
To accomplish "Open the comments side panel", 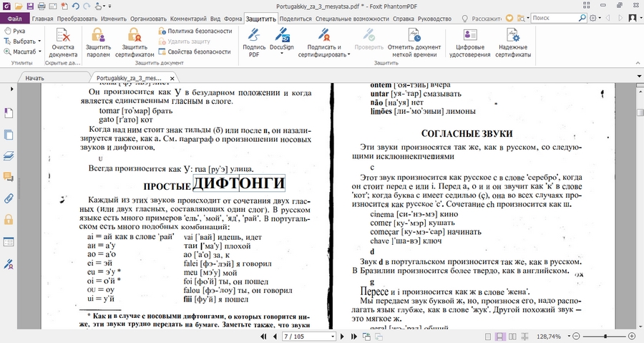I will [9, 176].
